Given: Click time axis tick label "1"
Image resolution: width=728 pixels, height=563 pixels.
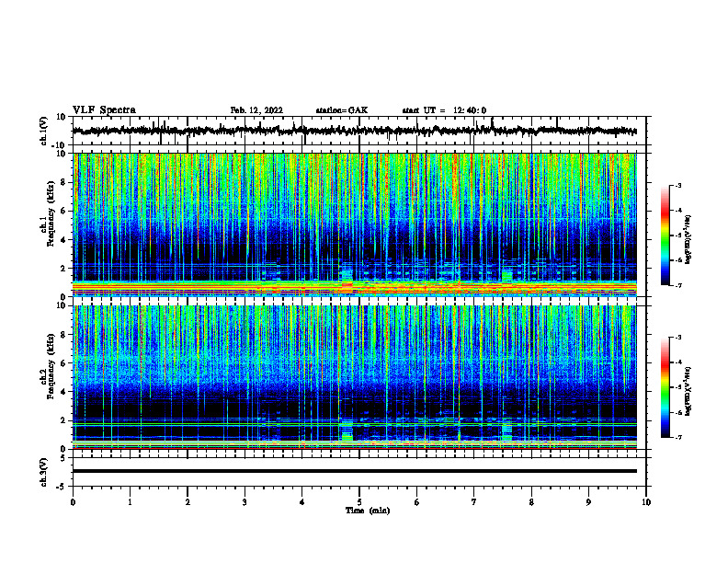Looking at the screenshot, I should click(x=130, y=502).
